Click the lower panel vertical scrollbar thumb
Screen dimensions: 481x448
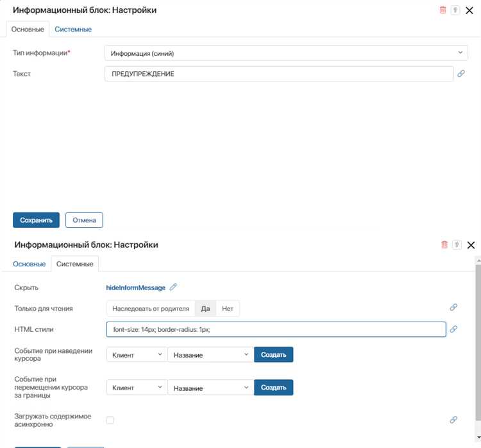pos(478,342)
